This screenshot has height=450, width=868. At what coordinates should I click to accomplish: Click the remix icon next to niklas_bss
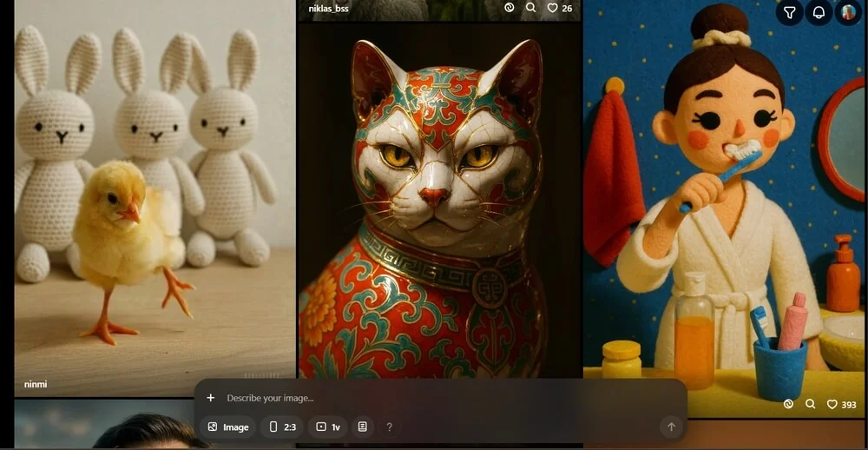point(510,8)
